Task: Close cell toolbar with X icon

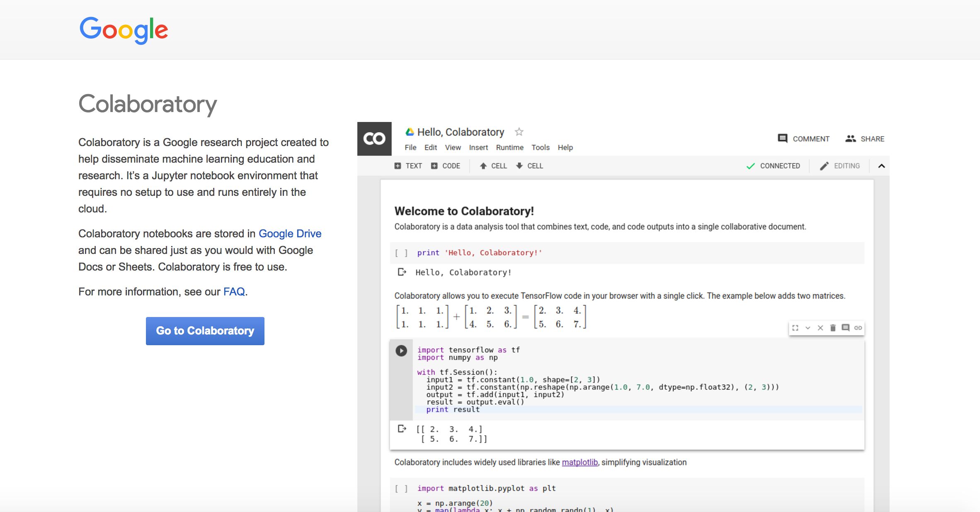Action: pyautogui.click(x=820, y=328)
